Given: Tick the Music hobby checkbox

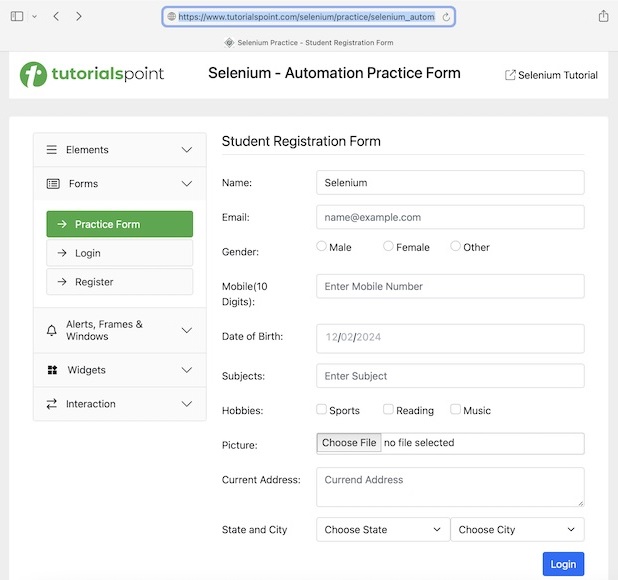Looking at the screenshot, I should click(455, 409).
